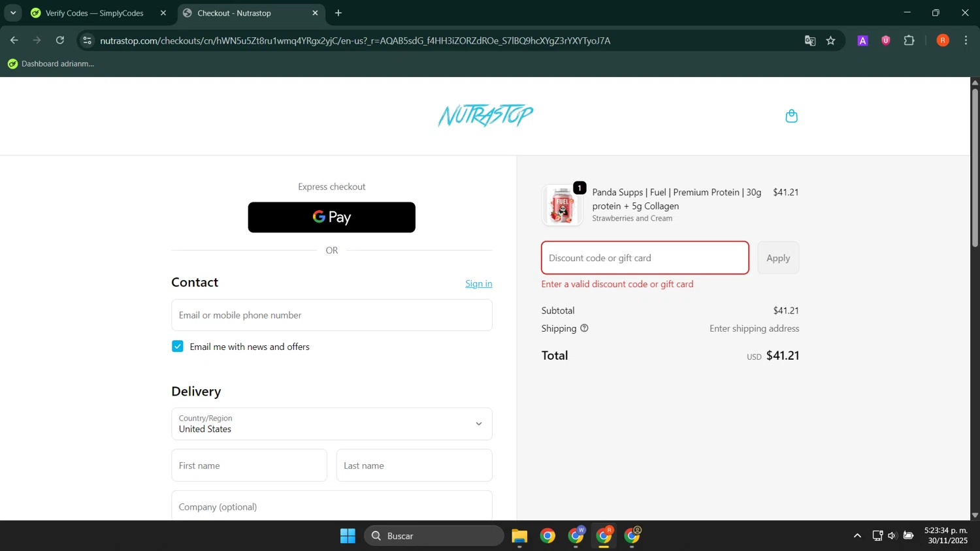Click the scrollbar down arrow
This screenshot has width=980, height=551.
click(975, 515)
